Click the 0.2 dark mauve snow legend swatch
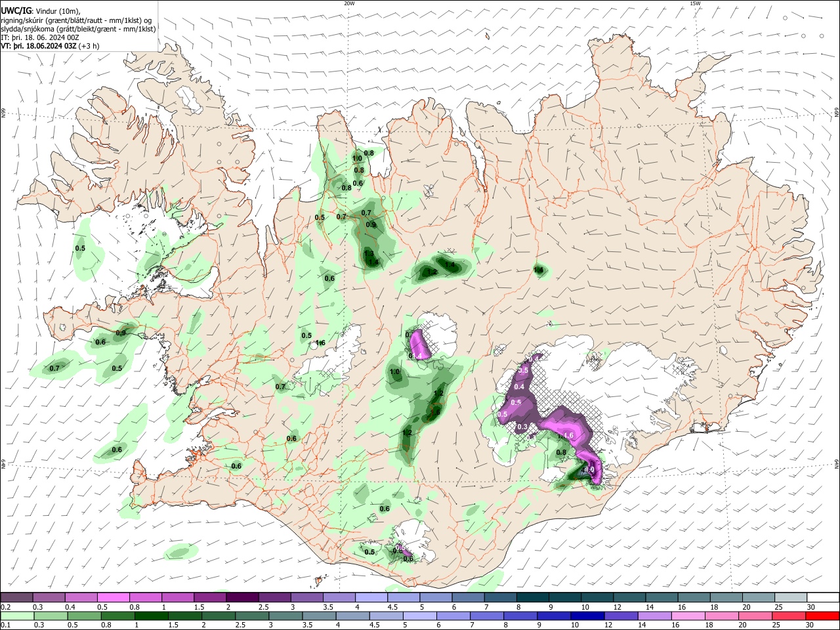The height and width of the screenshot is (630, 840). 16,597
